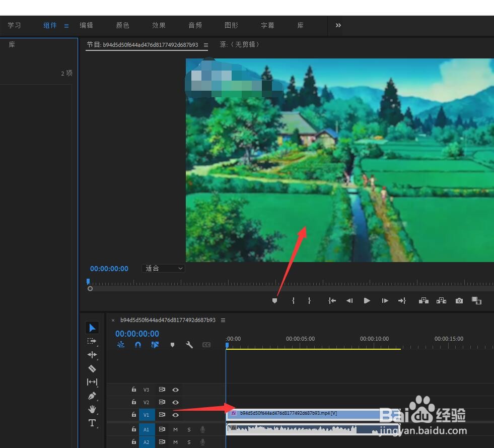Enable voice-over record on A2
Screen dimensions: 494x448
click(203, 442)
